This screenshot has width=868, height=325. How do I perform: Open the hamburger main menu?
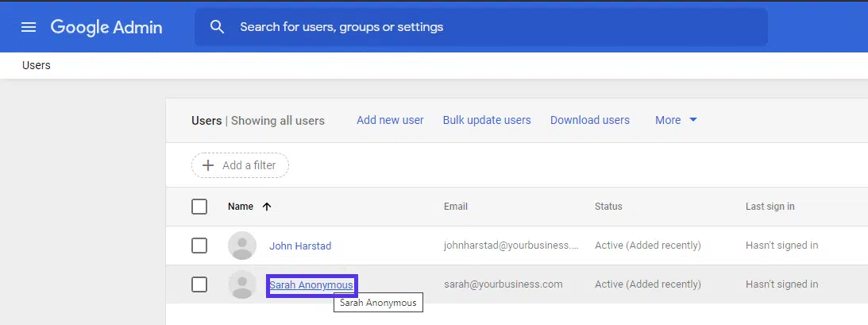29,27
